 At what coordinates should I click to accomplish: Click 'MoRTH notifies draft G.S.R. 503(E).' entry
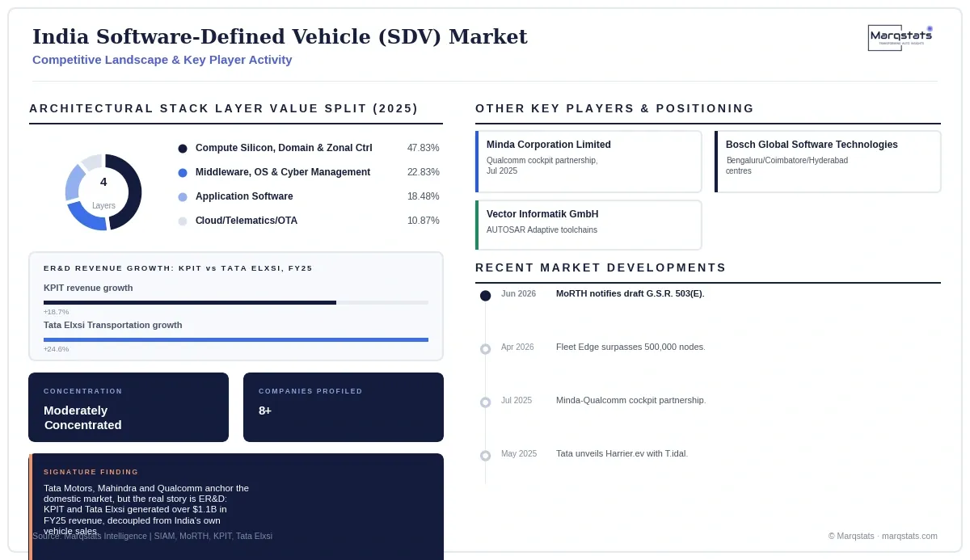click(630, 293)
